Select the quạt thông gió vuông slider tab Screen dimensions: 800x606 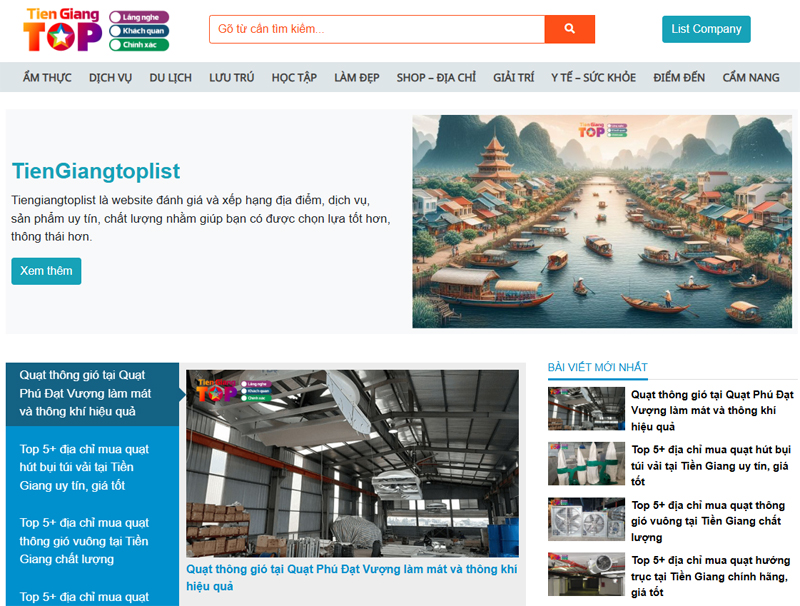coord(92,540)
